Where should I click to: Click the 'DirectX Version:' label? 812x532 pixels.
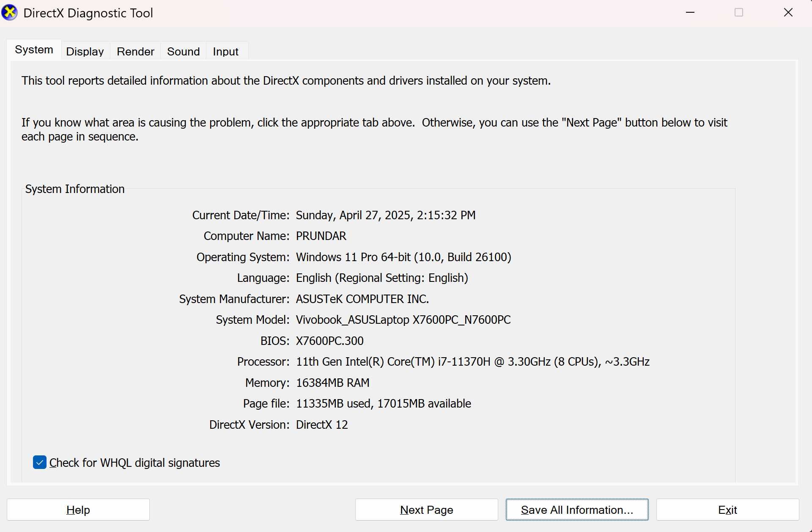(249, 424)
